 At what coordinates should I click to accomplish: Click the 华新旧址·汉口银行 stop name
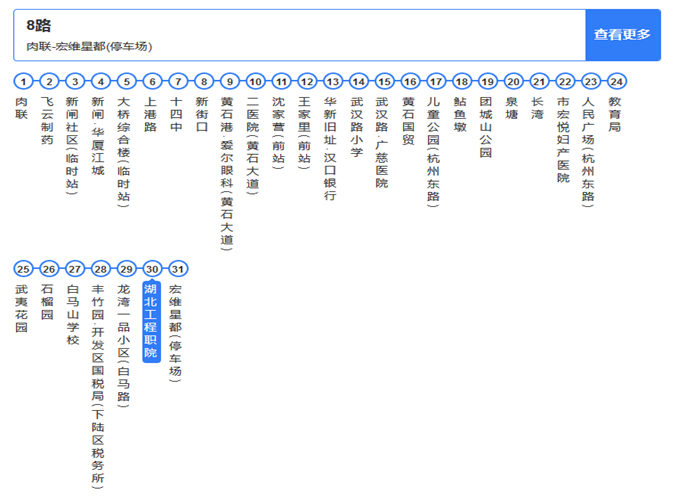pos(330,149)
